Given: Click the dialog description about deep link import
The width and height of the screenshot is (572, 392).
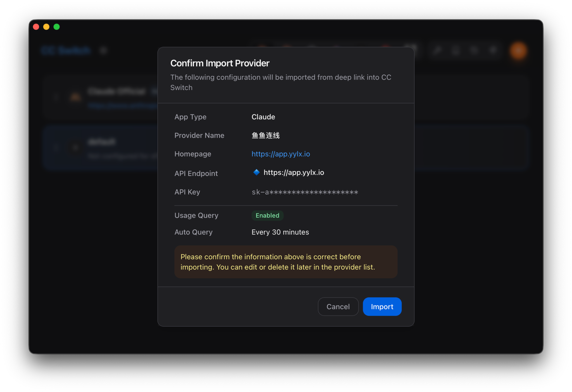Looking at the screenshot, I should pos(281,82).
